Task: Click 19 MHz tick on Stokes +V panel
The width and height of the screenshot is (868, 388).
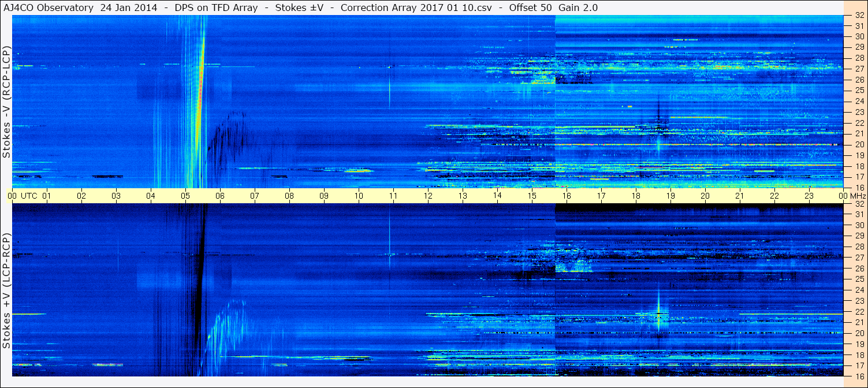Action: 859,344
